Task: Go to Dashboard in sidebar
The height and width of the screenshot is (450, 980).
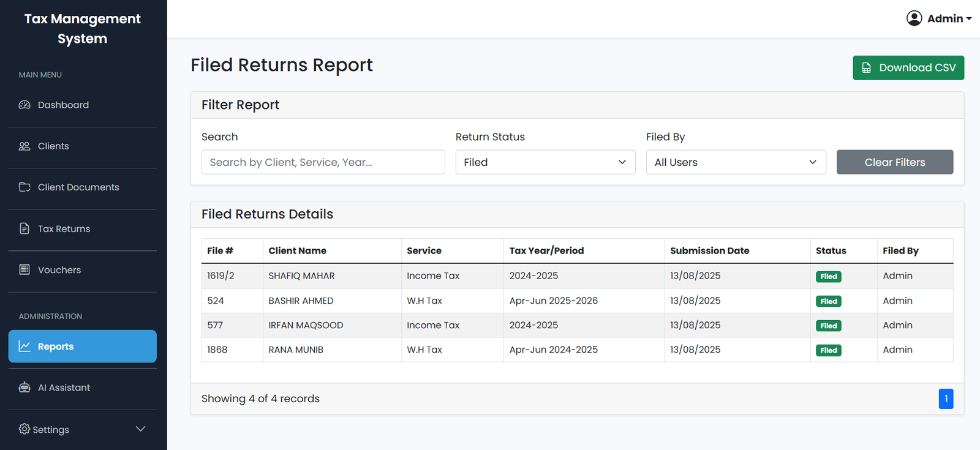Action: 82,105
